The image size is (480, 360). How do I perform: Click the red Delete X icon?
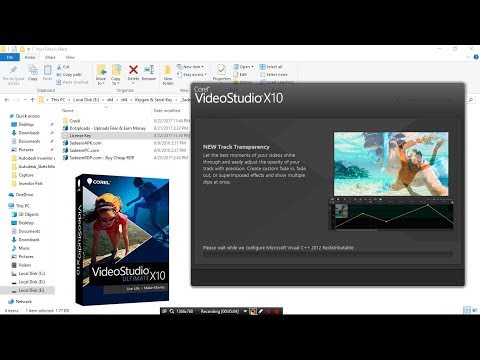click(x=133, y=70)
